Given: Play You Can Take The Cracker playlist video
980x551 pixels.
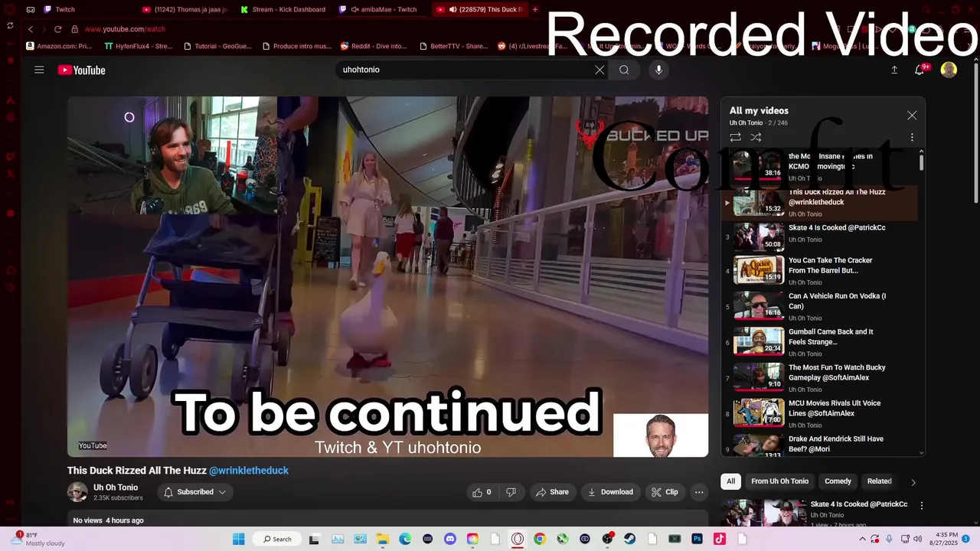Looking at the screenshot, I should coord(819,270).
